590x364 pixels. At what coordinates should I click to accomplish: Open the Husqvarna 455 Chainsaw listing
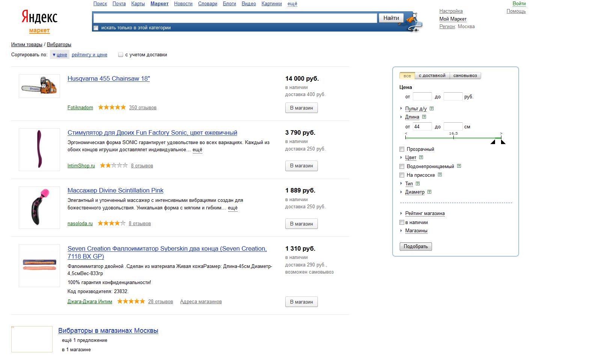108,79
